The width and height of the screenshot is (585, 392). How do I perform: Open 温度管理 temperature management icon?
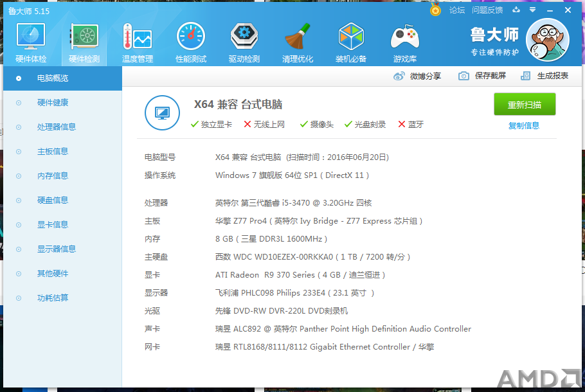(138, 37)
